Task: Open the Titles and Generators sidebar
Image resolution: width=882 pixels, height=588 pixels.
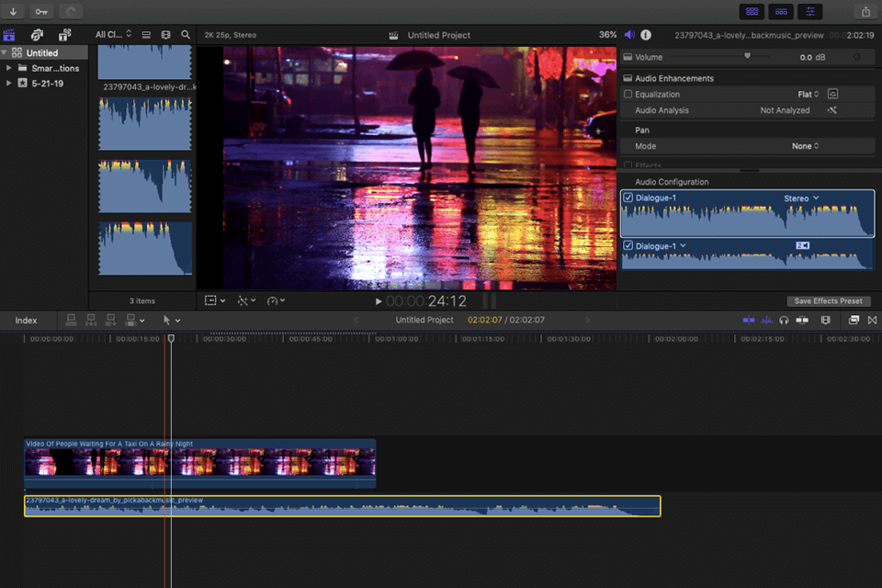Action: [x=64, y=35]
